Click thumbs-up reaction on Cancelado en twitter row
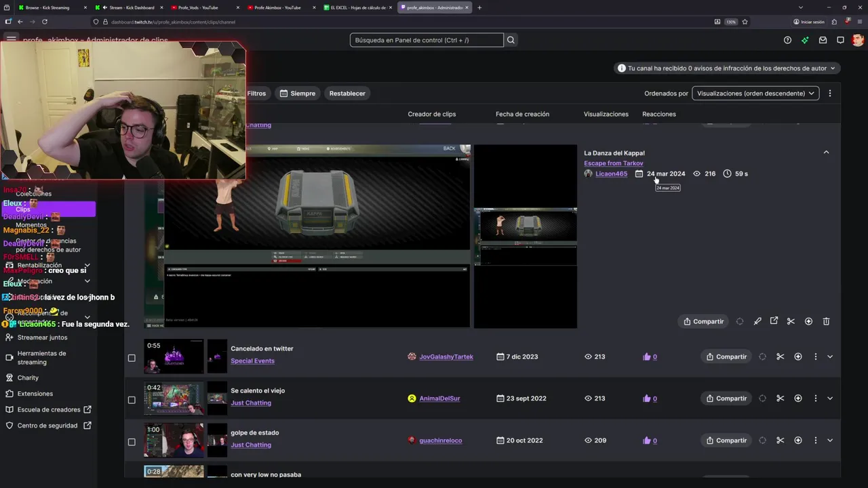868x488 pixels. tap(646, 357)
